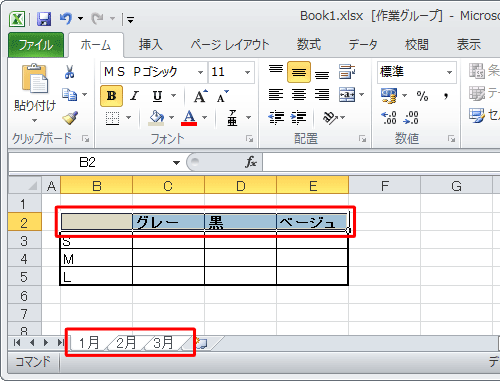Click the Redo arrow icon
This screenshot has width=500, height=381.
(x=97, y=19)
